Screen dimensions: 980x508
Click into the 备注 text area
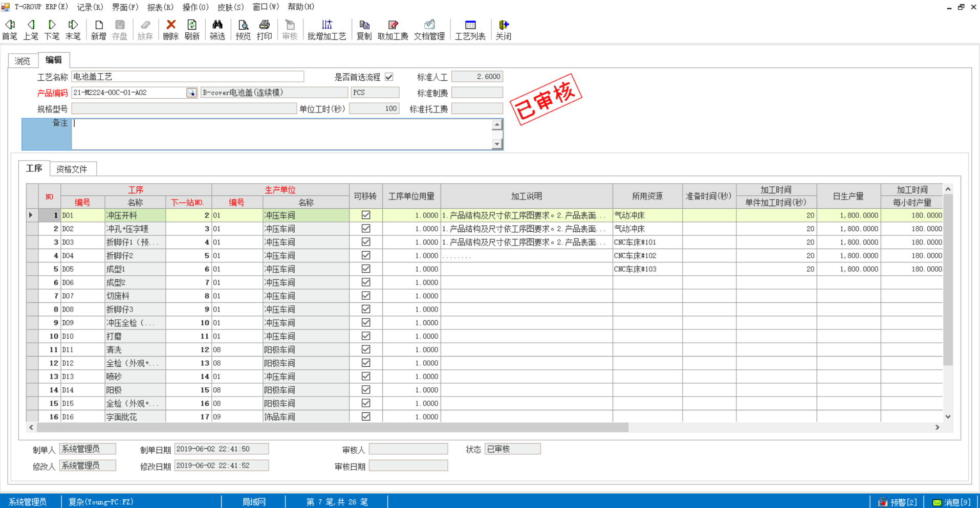click(x=282, y=135)
